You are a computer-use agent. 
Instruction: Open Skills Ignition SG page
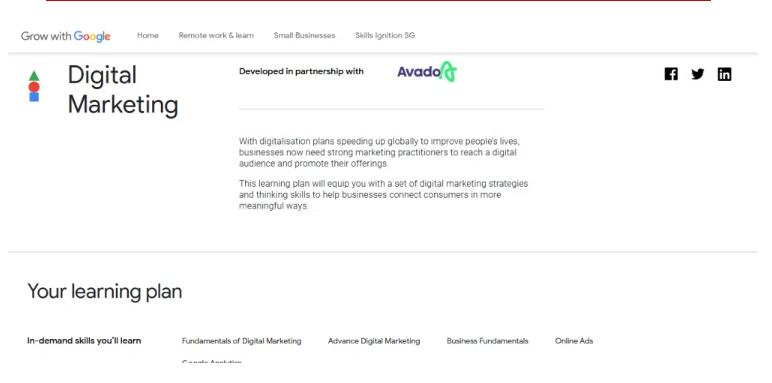[385, 35]
